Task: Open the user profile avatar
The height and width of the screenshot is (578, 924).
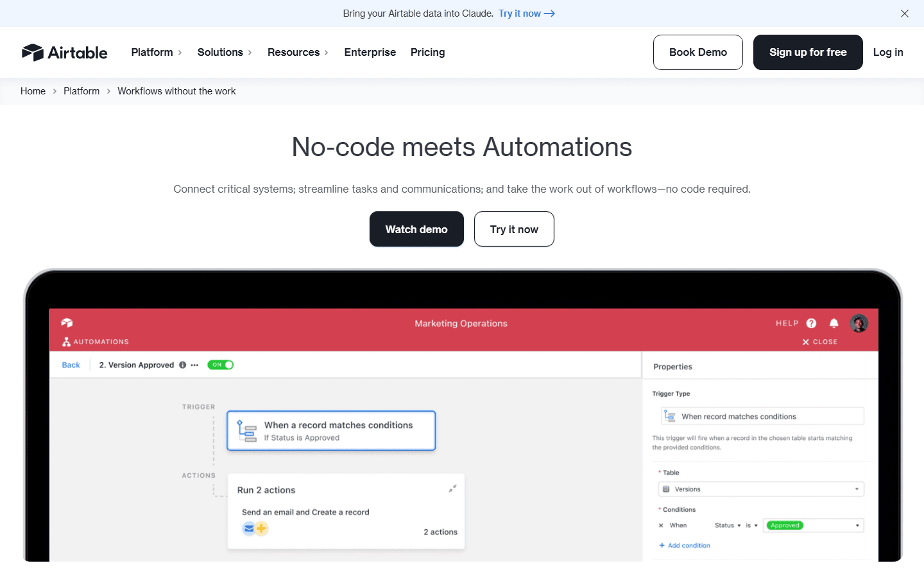Action: [859, 323]
